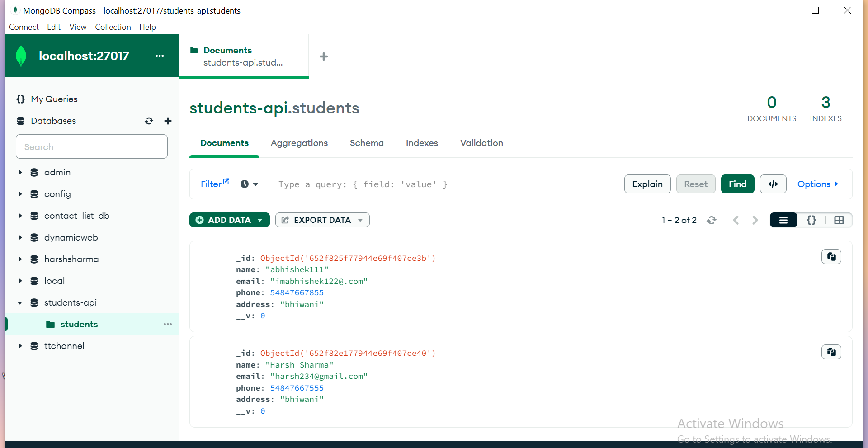
Task: Click the database Search field
Action: 91,146
